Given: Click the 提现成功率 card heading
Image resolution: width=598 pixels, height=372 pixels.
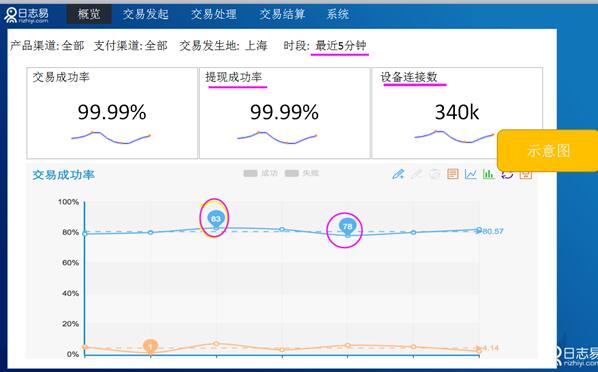Looking at the screenshot, I should pos(233,77).
